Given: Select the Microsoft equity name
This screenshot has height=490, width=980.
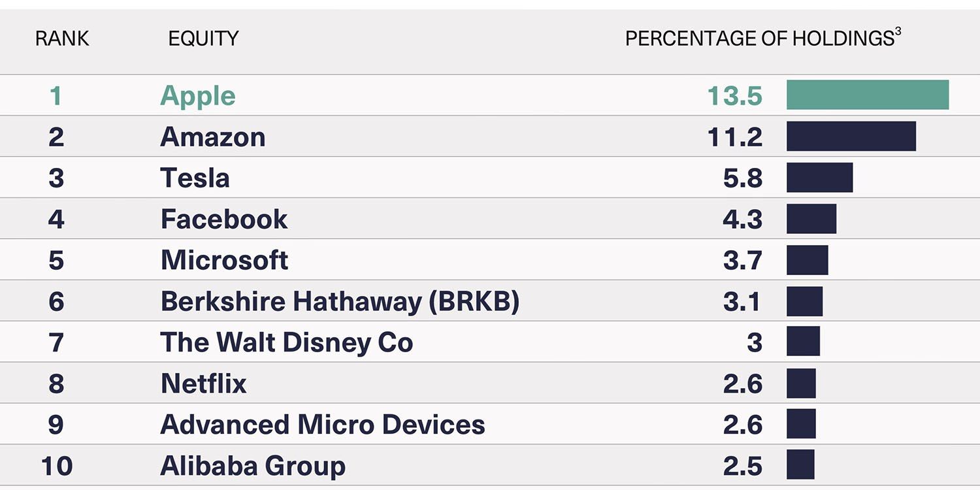Looking at the screenshot, I should pyautogui.click(x=224, y=260).
